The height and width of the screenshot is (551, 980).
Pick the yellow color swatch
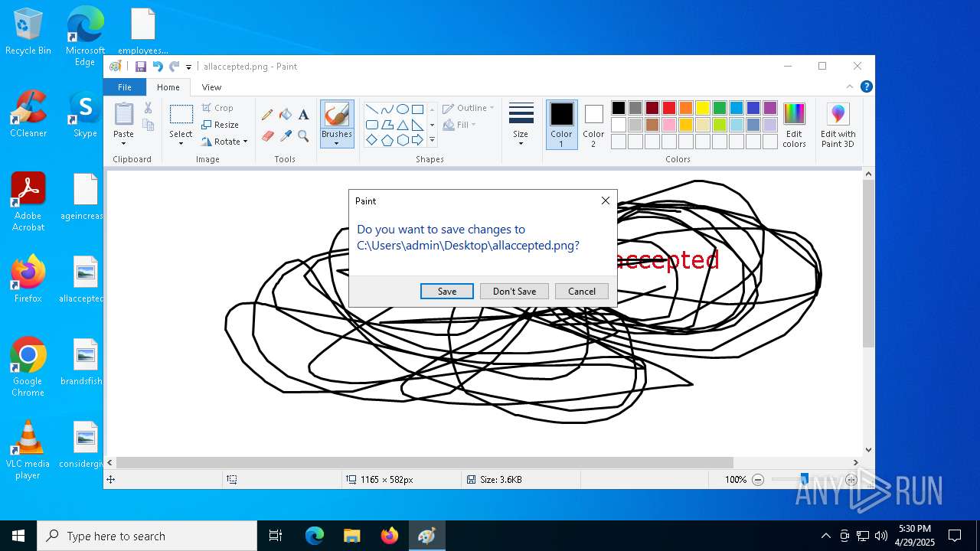click(702, 108)
